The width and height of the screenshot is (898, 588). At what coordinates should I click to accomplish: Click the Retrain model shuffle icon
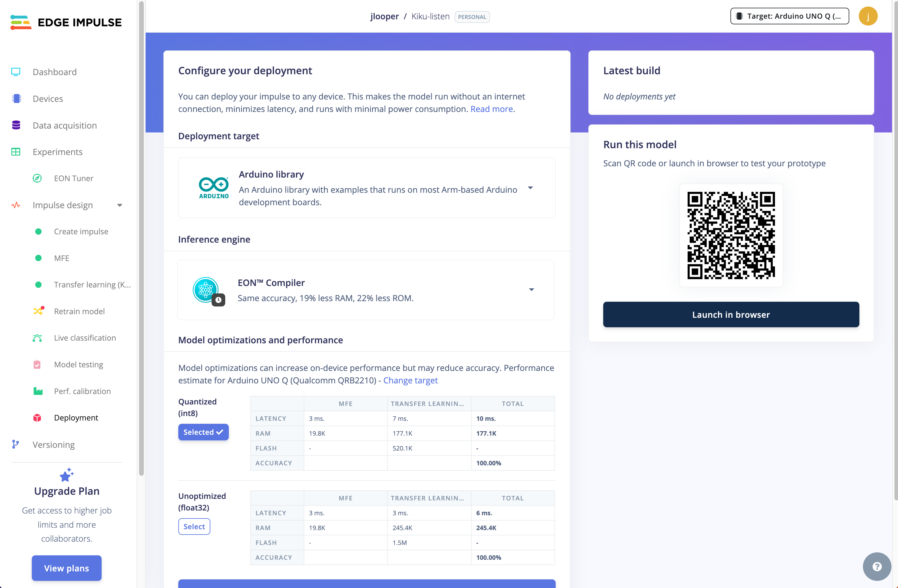tap(39, 311)
